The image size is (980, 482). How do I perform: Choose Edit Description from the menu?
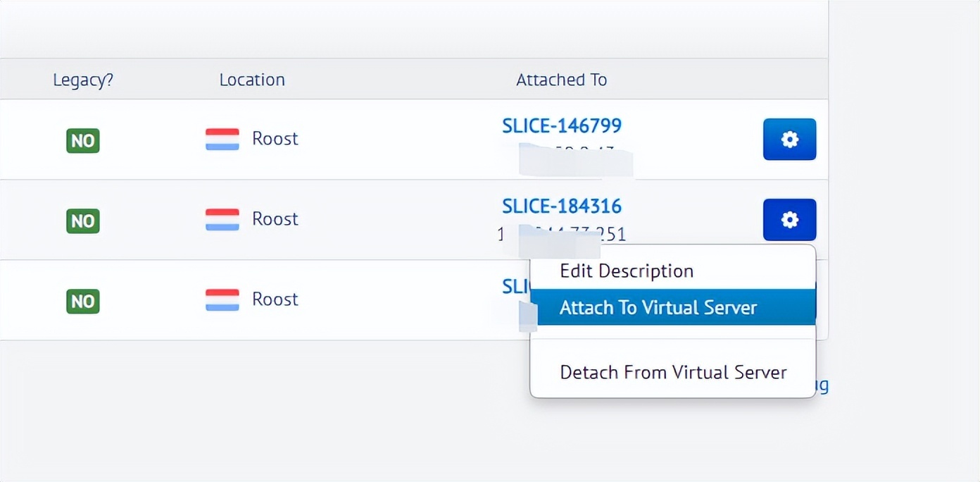pyautogui.click(x=627, y=271)
